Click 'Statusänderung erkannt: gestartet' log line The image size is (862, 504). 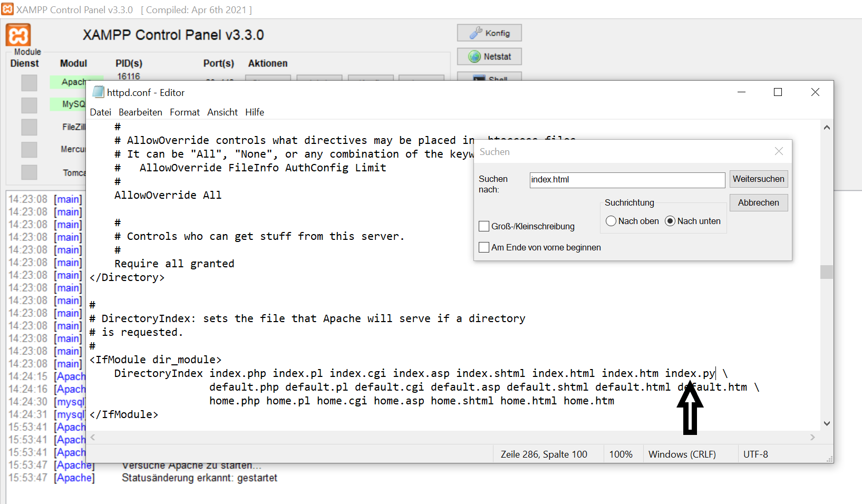click(199, 478)
